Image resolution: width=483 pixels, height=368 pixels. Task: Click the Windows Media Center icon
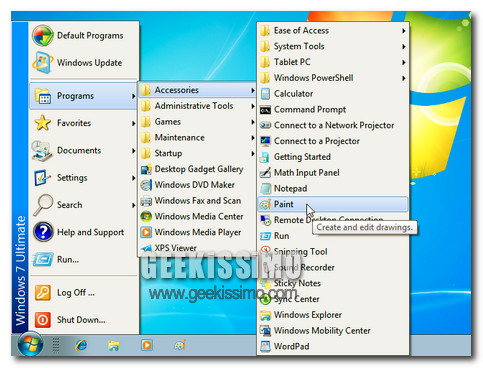coord(146,217)
